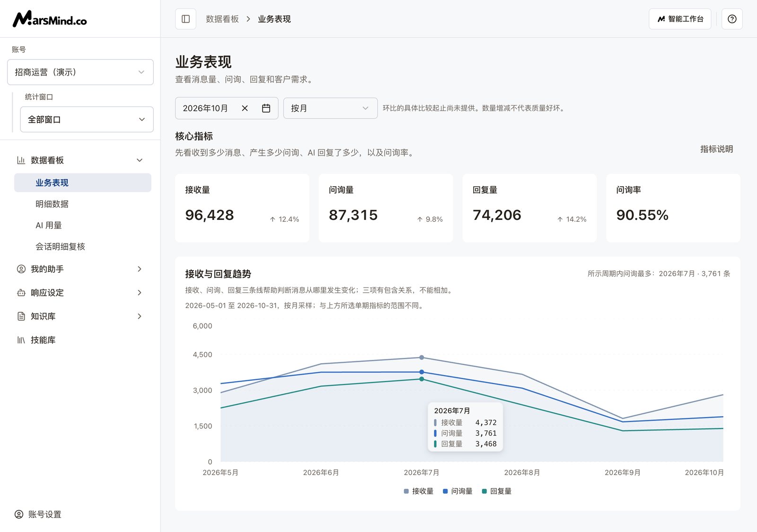Click the 智能工作台 button

click(680, 19)
